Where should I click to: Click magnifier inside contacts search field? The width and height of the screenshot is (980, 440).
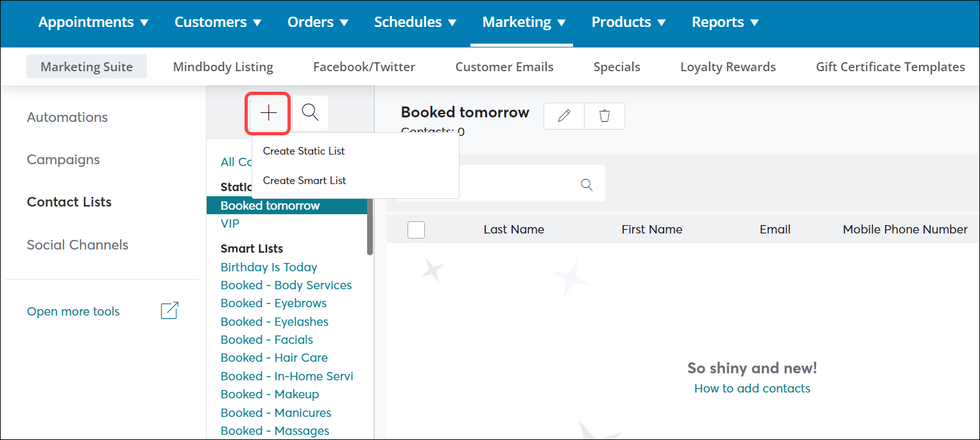(587, 185)
